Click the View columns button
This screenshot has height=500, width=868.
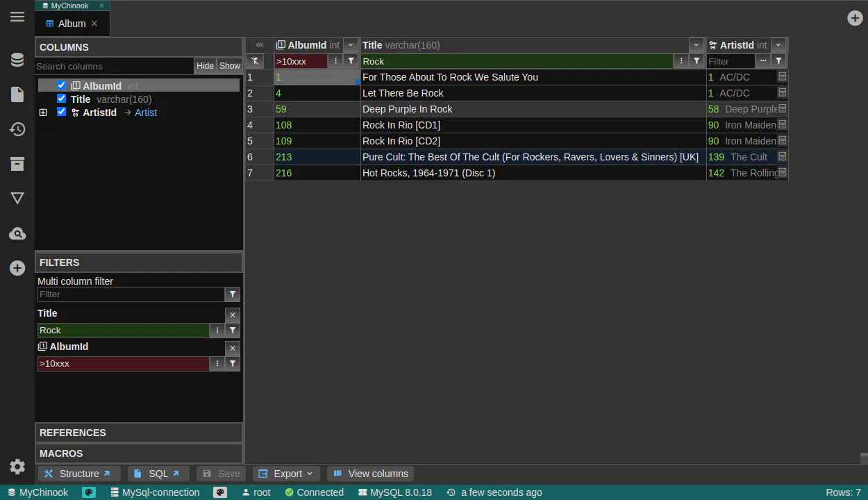point(370,474)
